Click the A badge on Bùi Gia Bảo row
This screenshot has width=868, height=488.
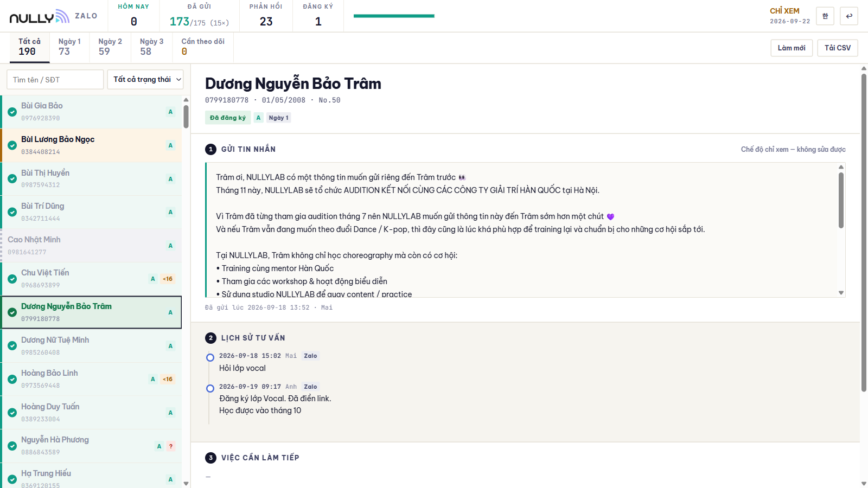(x=170, y=112)
